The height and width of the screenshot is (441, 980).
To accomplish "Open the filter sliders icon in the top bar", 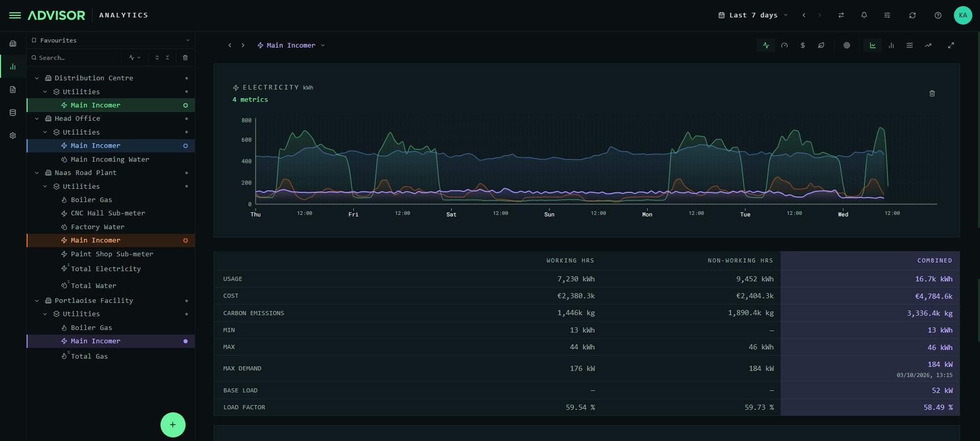I will [887, 15].
